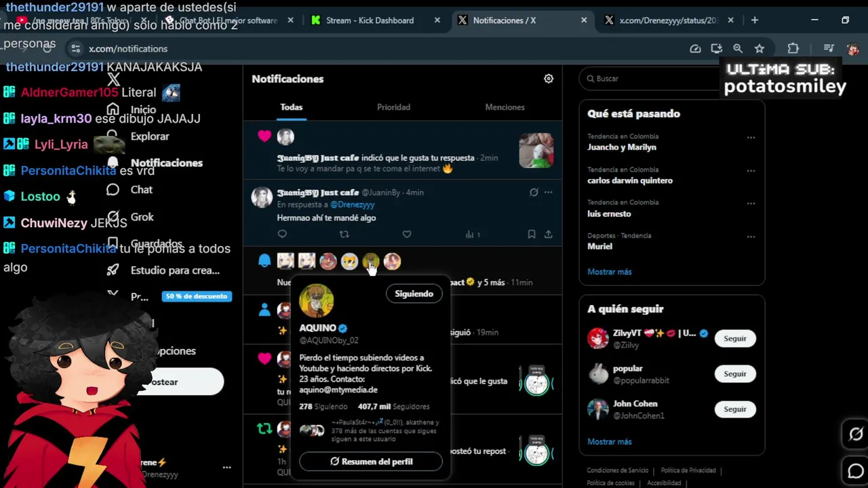Open Condiciones de Servicio footer link
868x488 pixels.
tap(618, 470)
